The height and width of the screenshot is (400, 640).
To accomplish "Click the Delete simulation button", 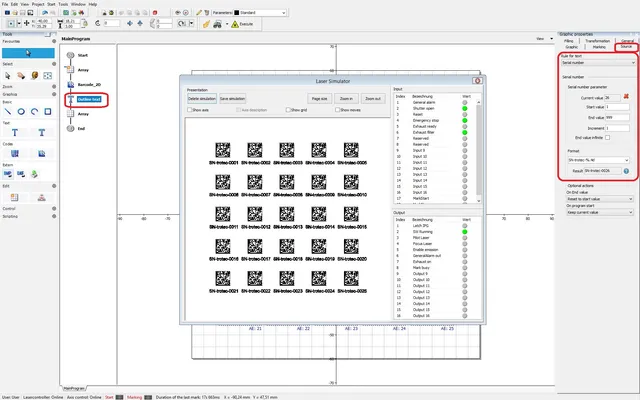I will (201, 99).
